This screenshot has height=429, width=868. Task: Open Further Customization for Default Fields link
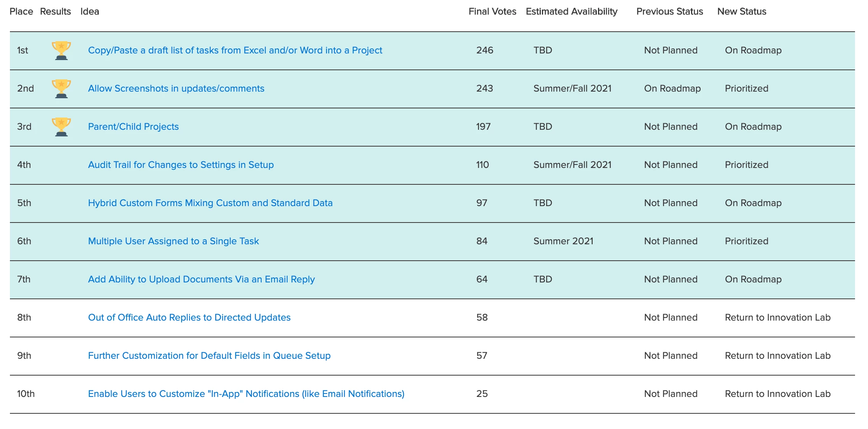pyautogui.click(x=209, y=356)
